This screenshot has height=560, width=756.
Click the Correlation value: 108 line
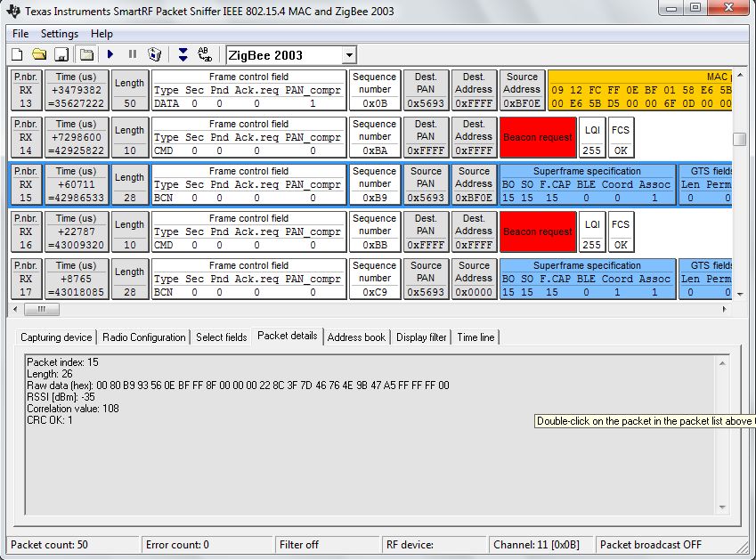[x=73, y=409]
